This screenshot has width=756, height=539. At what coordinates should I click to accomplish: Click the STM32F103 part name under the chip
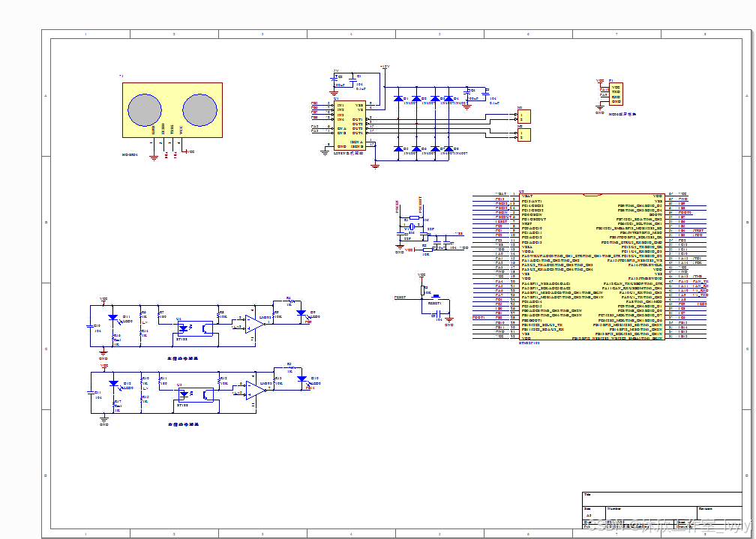coord(529,343)
